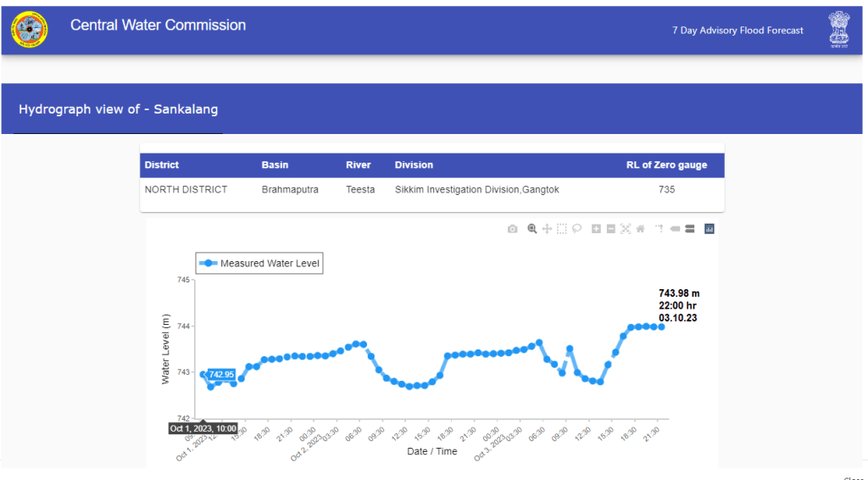Click the Central Water Commission title
The height and width of the screenshot is (480, 868).
click(158, 25)
